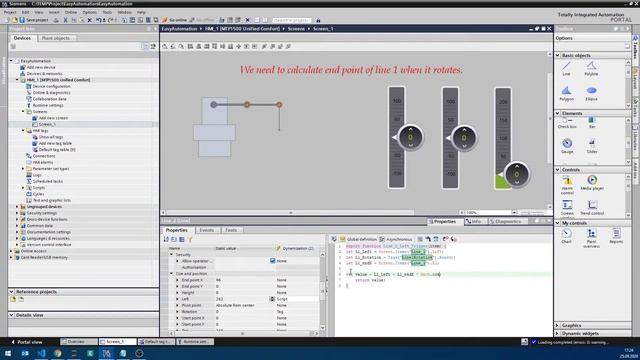Collapse the Details view panel

coord(11,315)
